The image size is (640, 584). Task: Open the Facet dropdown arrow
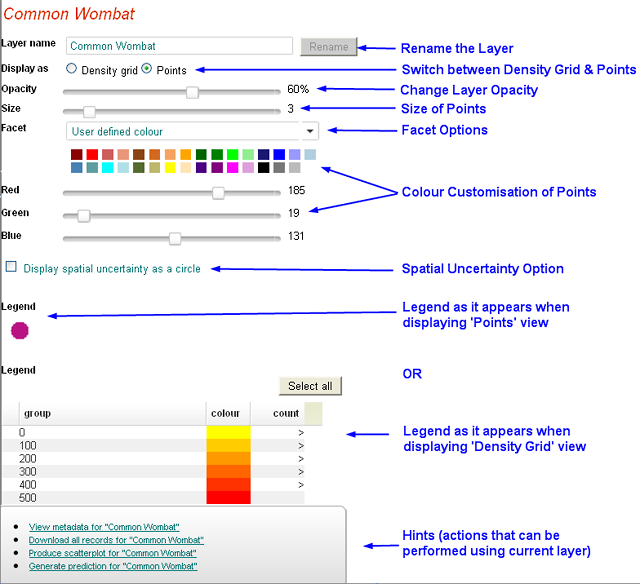pyautogui.click(x=310, y=131)
